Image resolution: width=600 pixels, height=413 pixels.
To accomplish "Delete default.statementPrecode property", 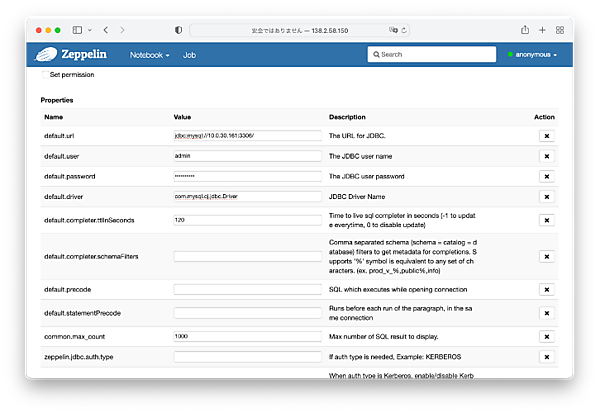I will point(546,313).
